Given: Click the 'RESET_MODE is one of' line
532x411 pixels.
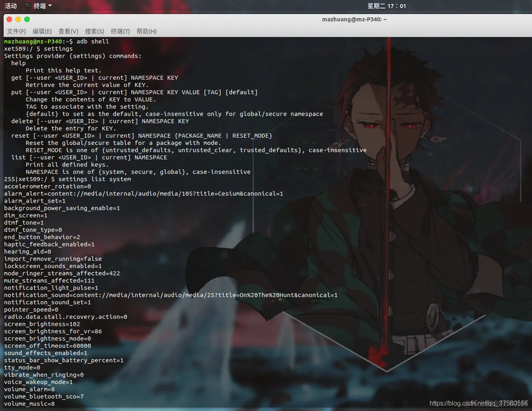Looking at the screenshot, I should tap(196, 150).
